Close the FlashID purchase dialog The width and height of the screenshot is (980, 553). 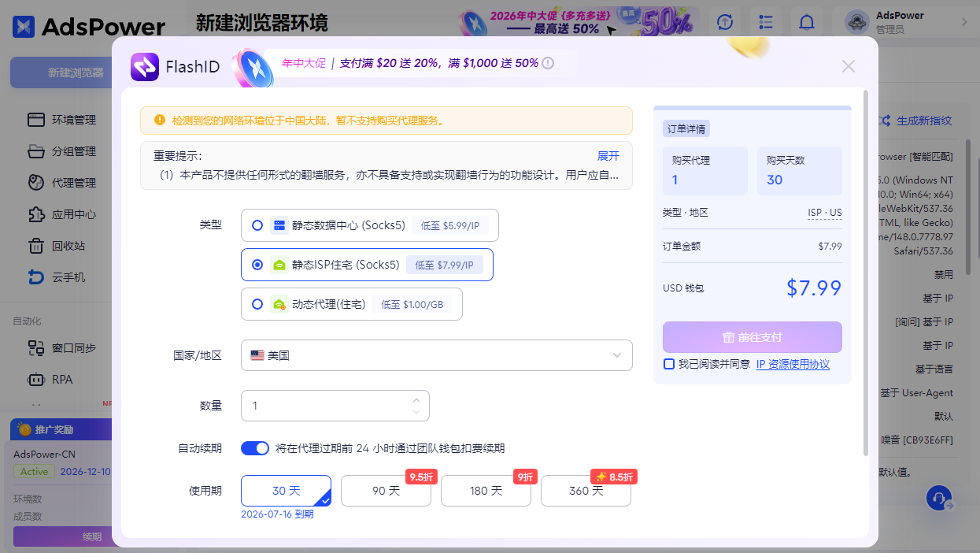click(x=848, y=66)
